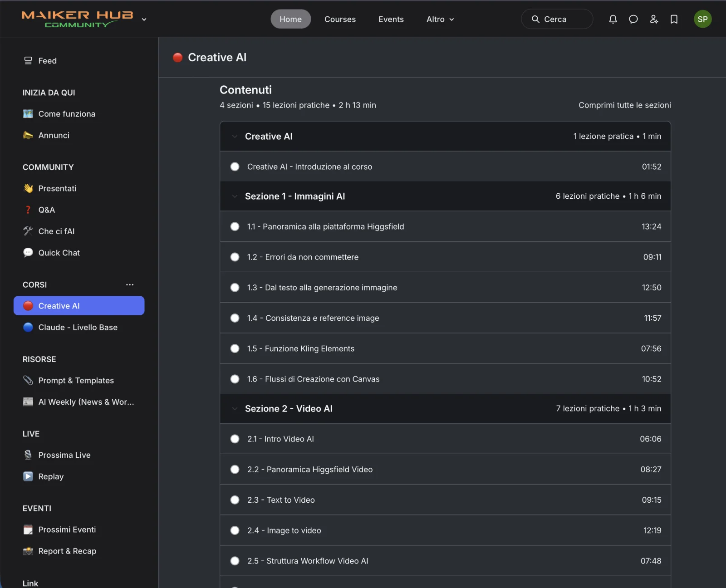Click the search magnifier icon
Screen dimensions: 726x588
point(535,19)
